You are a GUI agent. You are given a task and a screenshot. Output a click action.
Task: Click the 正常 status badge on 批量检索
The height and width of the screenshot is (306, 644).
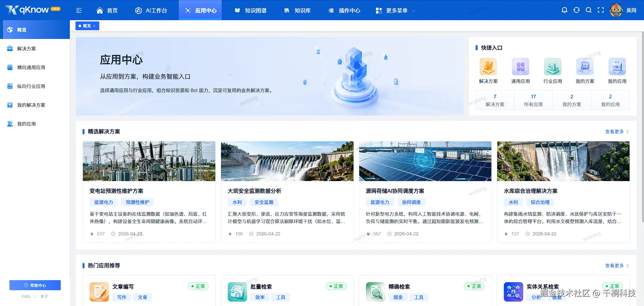point(336,286)
